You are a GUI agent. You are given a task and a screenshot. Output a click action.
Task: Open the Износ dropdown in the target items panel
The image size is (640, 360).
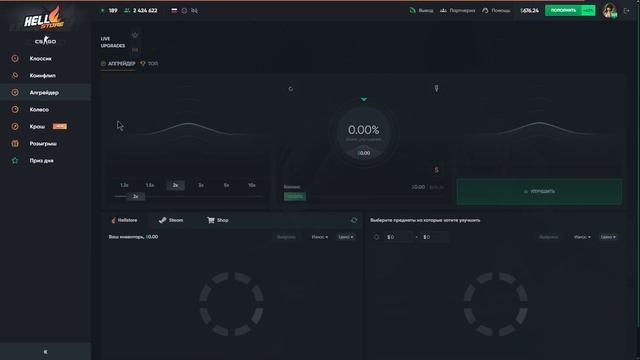click(x=582, y=237)
